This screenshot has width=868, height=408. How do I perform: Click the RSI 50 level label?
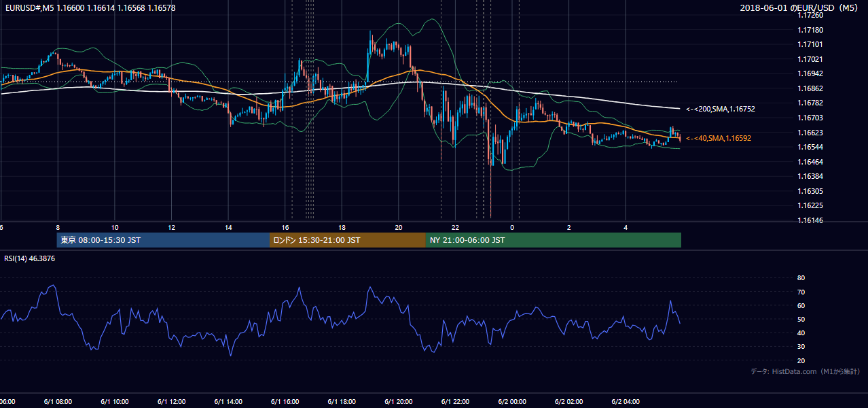coord(801,319)
